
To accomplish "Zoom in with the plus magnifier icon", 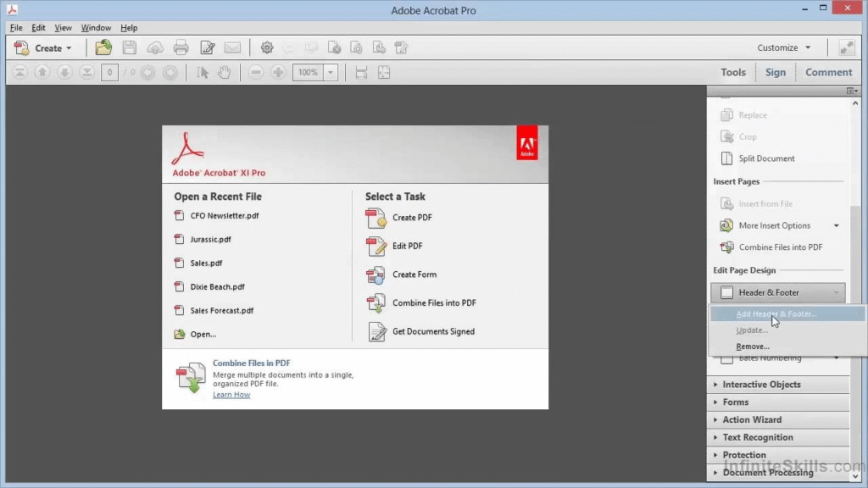I will click(x=279, y=72).
